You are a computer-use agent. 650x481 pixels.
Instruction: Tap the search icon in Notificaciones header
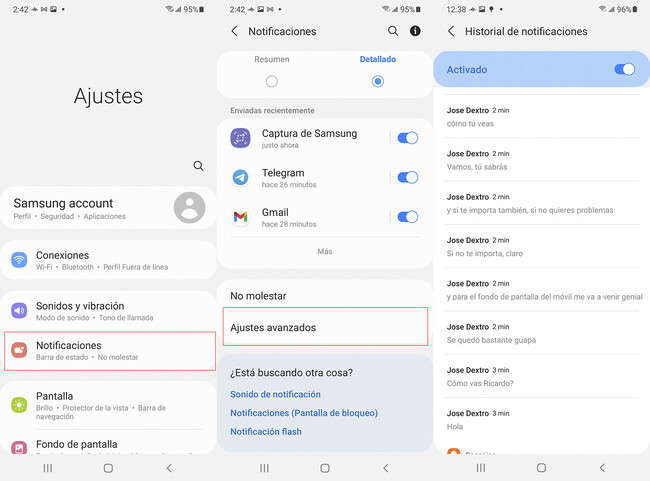[393, 31]
